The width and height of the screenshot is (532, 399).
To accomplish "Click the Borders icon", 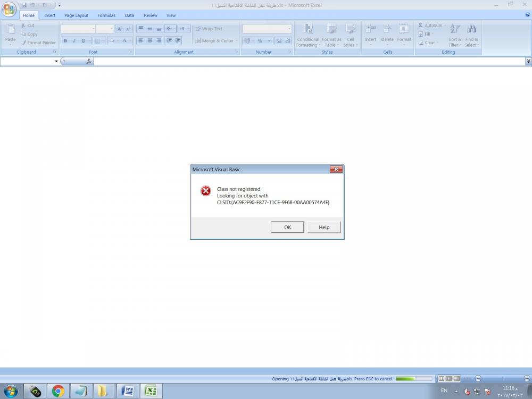I will click(97, 41).
